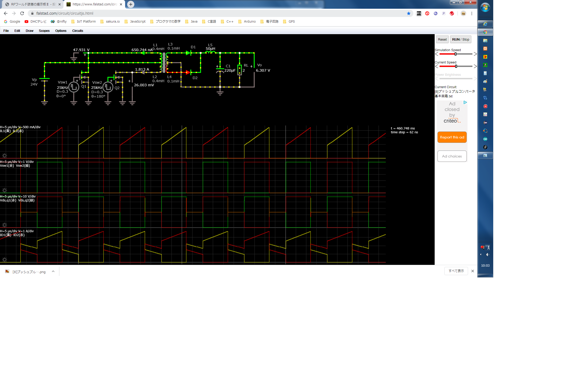Viewport: 578px width, 392px height.
Task: Open settings gear of ID1/ID2 scope
Action: [x=4, y=260]
